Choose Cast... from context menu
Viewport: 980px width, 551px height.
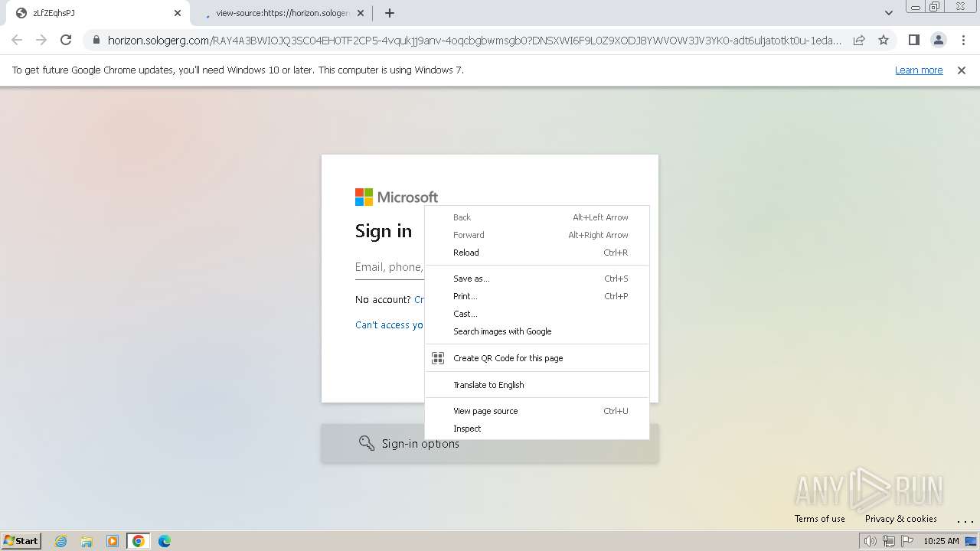coord(537,314)
